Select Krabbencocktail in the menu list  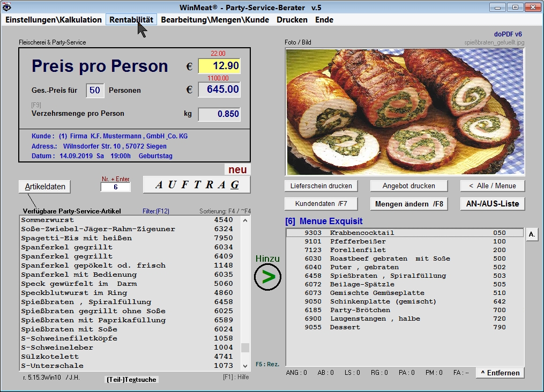(x=362, y=233)
